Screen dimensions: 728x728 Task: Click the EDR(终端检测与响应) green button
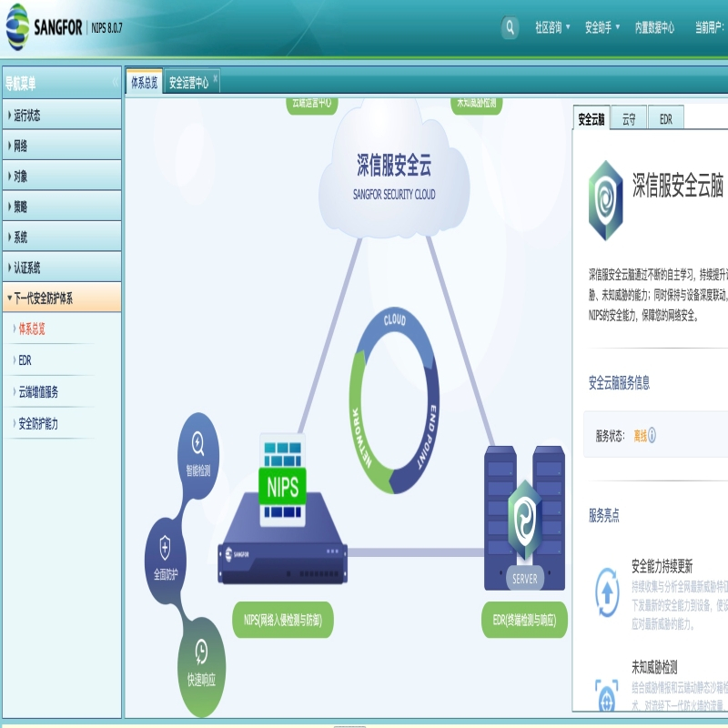coord(525,620)
